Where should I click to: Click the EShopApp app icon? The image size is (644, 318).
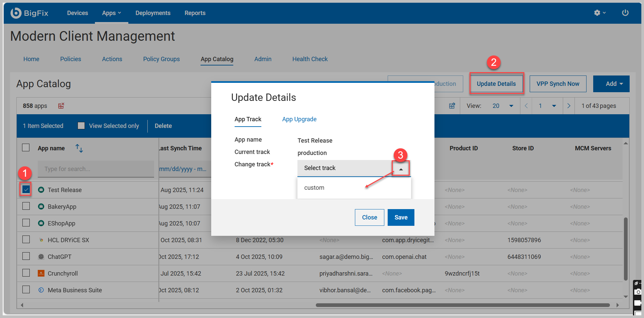coord(41,223)
